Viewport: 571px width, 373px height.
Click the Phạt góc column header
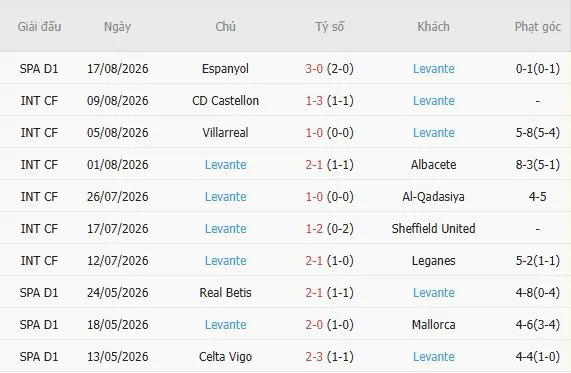(x=537, y=27)
